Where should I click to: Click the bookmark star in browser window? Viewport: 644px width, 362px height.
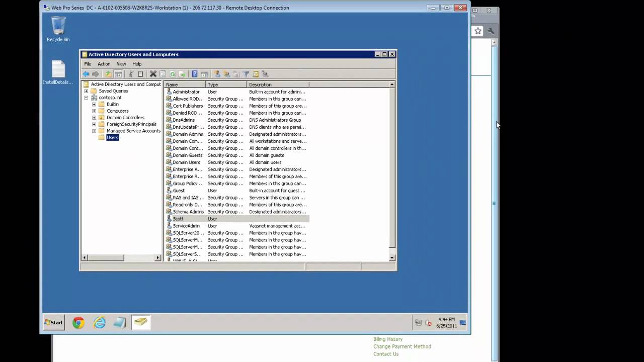coord(478,31)
